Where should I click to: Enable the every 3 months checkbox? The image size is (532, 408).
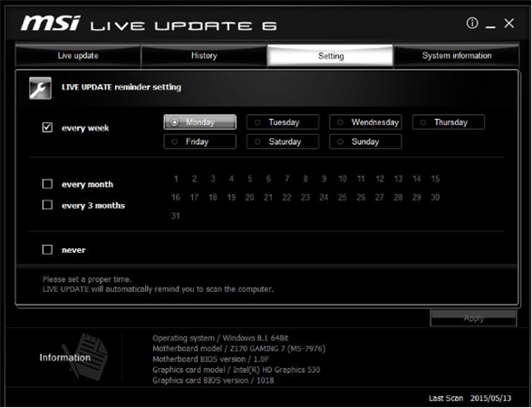pyautogui.click(x=47, y=205)
